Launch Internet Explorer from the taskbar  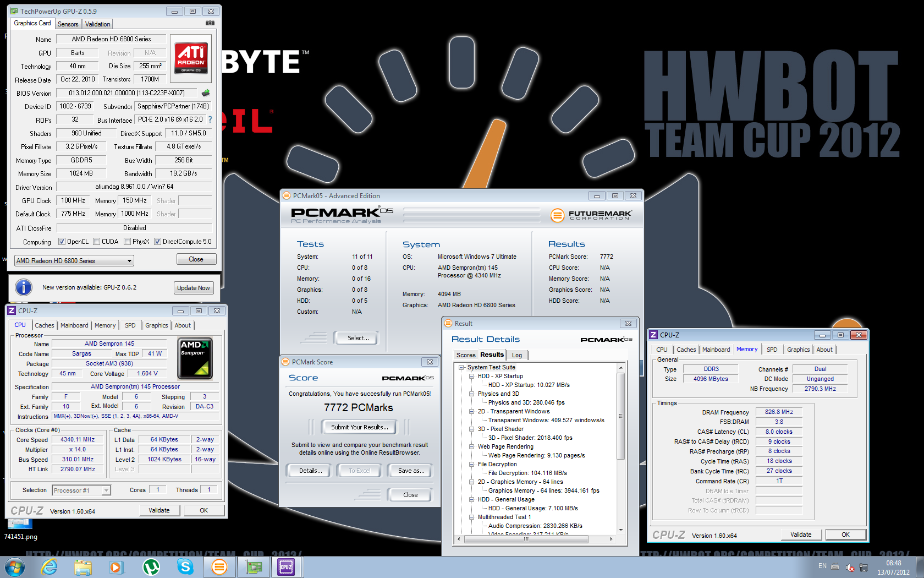[x=49, y=567]
